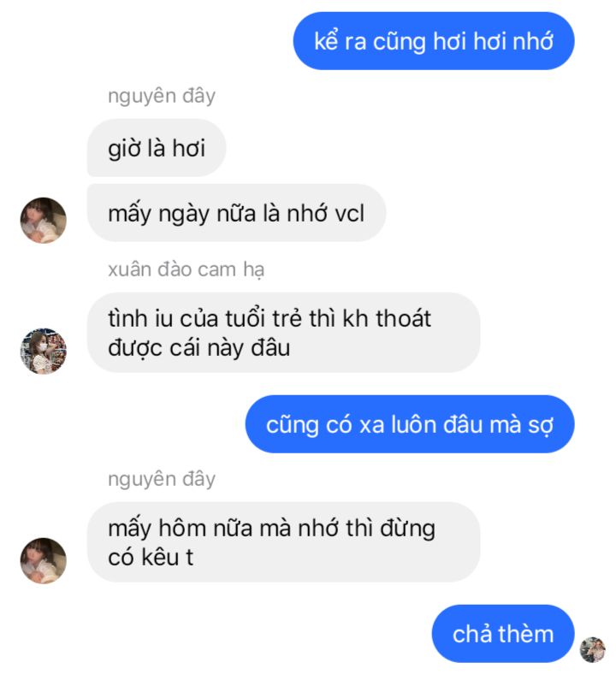Select the blue 'chả thèm' message bubble
The height and width of the screenshot is (680, 616).
[503, 634]
